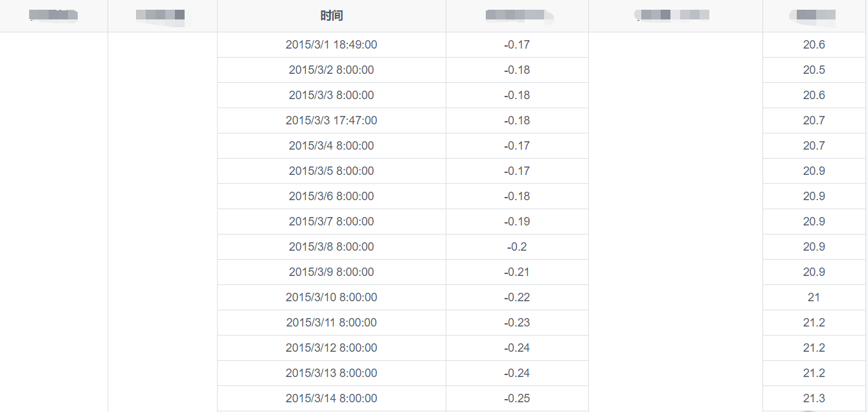Select the 2015/3/3 17:47:00 time cell
This screenshot has width=868, height=412.
[x=331, y=120]
